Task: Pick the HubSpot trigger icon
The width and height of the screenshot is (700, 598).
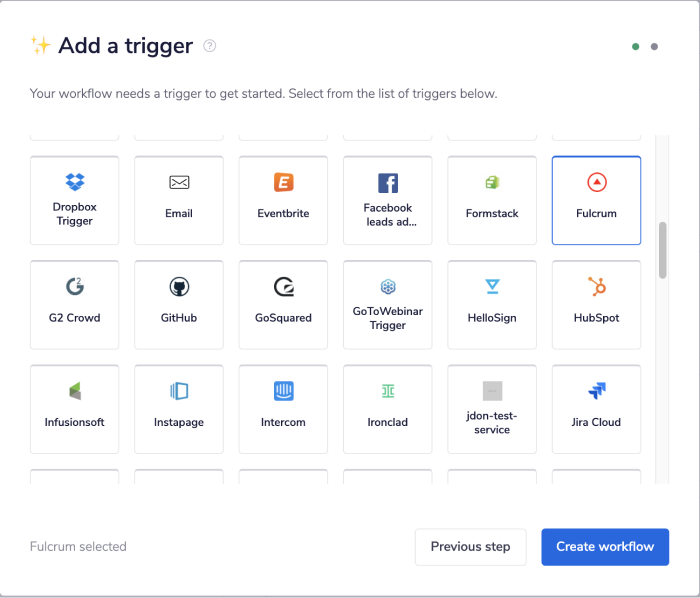Action: coord(596,287)
